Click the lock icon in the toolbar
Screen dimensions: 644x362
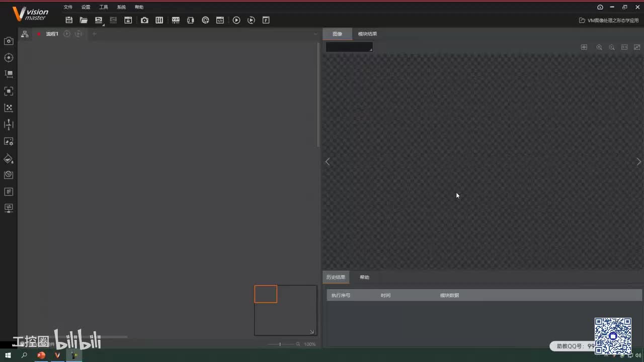click(128, 20)
